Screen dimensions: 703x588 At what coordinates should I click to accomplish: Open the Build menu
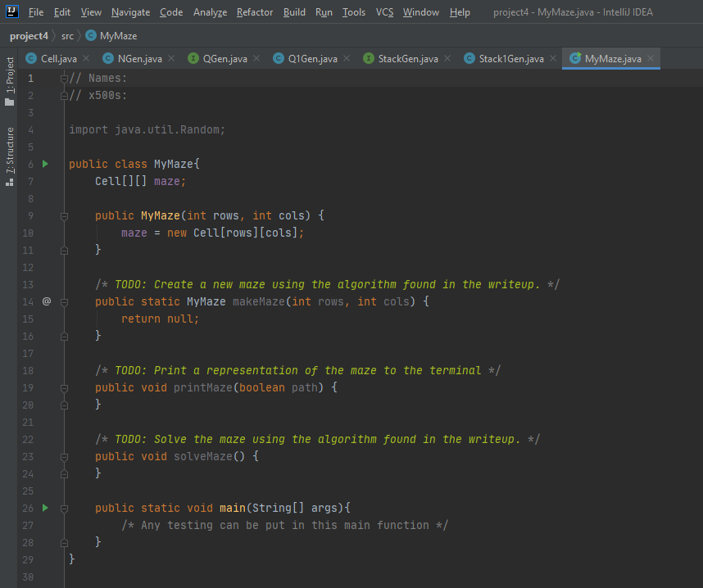[294, 12]
